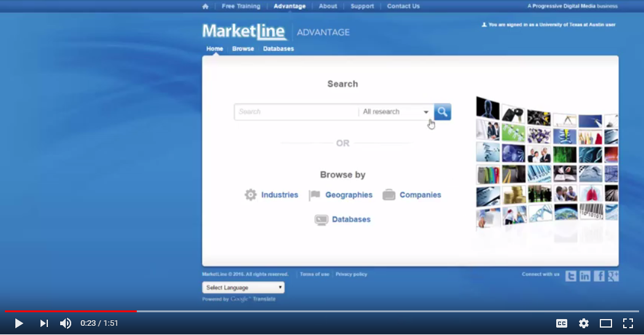
Task: Open the About page link
Action: pos(328,6)
